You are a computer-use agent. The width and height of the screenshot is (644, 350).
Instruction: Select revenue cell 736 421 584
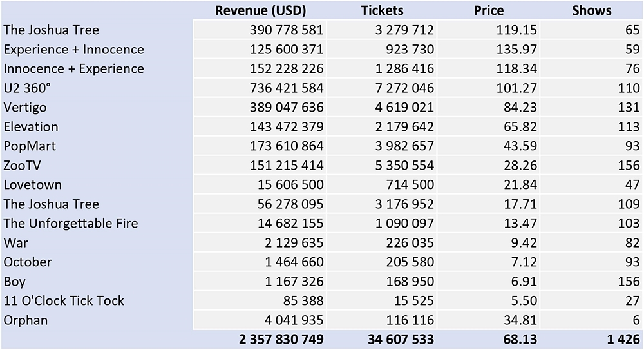pyautogui.click(x=260, y=88)
